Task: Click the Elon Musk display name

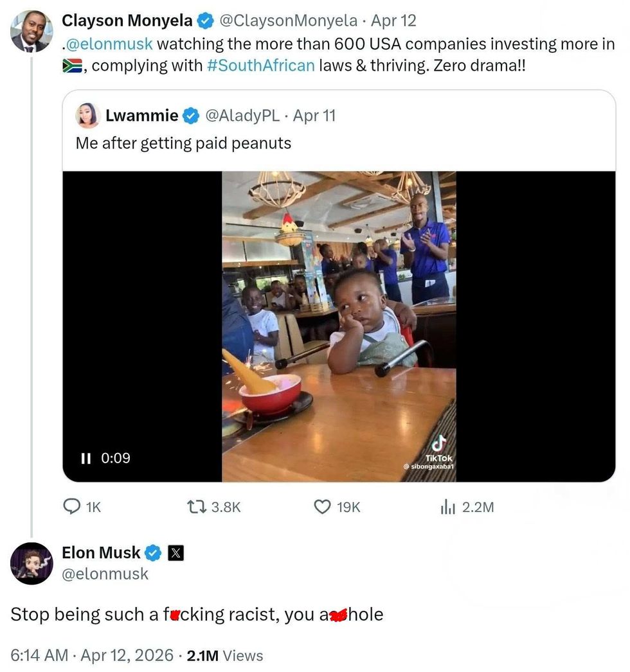Action: 101,553
